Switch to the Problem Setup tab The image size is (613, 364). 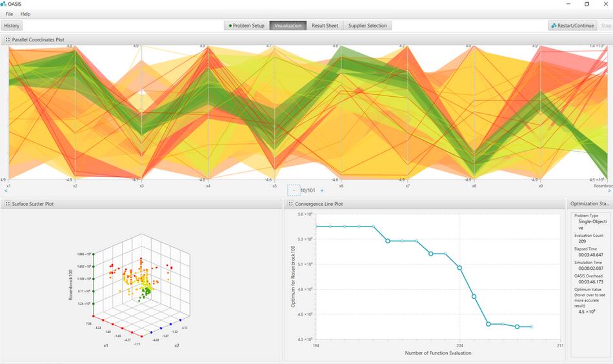point(246,26)
